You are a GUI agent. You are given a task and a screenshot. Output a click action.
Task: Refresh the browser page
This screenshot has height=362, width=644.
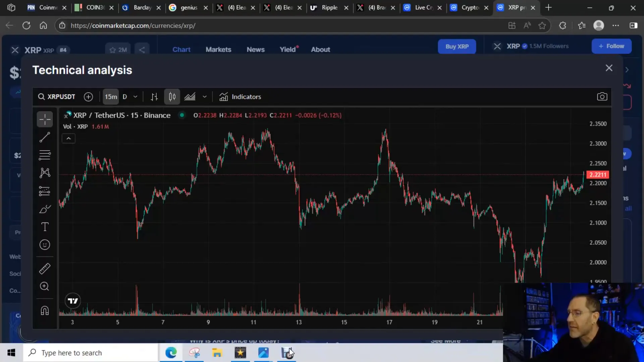click(26, 25)
